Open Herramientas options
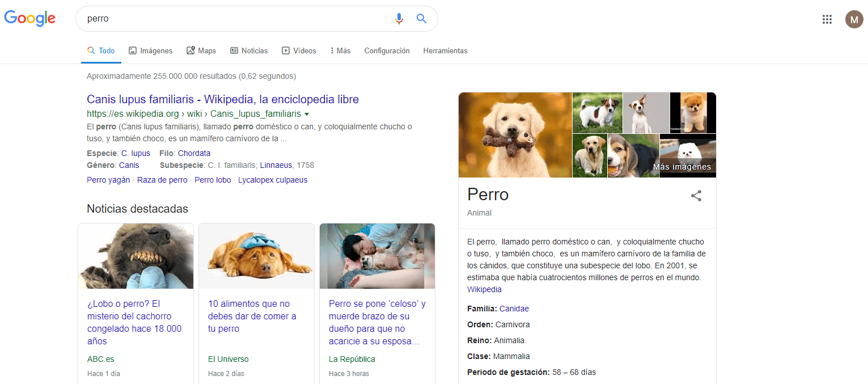 pyautogui.click(x=445, y=50)
